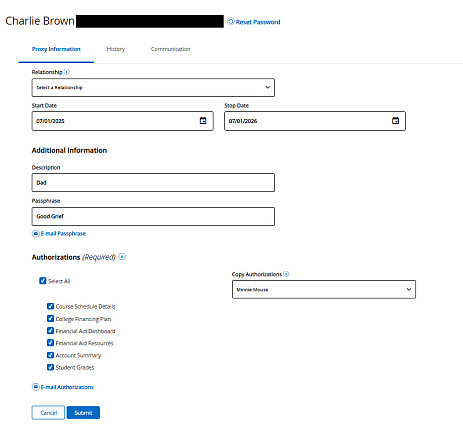The height and width of the screenshot is (440, 463).
Task: Click the Reset Password circular arrow icon
Action: pos(230,22)
